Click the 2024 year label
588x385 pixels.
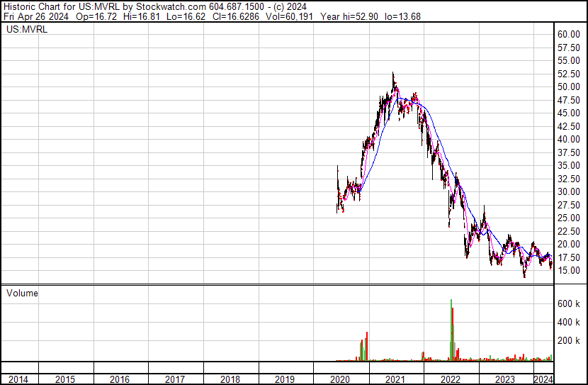[x=543, y=379]
